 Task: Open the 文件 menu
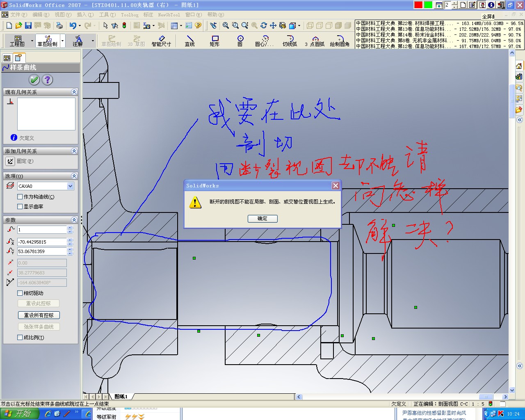[18, 15]
